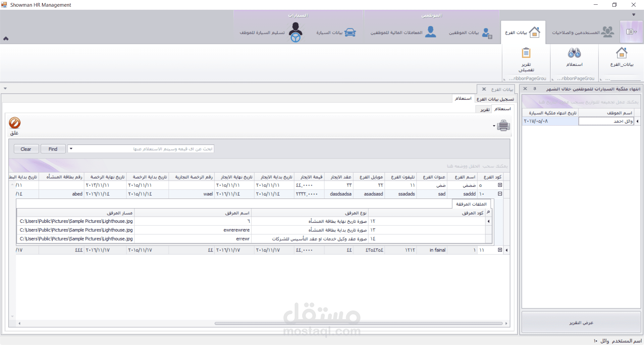Image resolution: width=644 pixels, height=345 pixels.
Task: Sort by رقم الرخصة التجارية column header
Action: 192,177
